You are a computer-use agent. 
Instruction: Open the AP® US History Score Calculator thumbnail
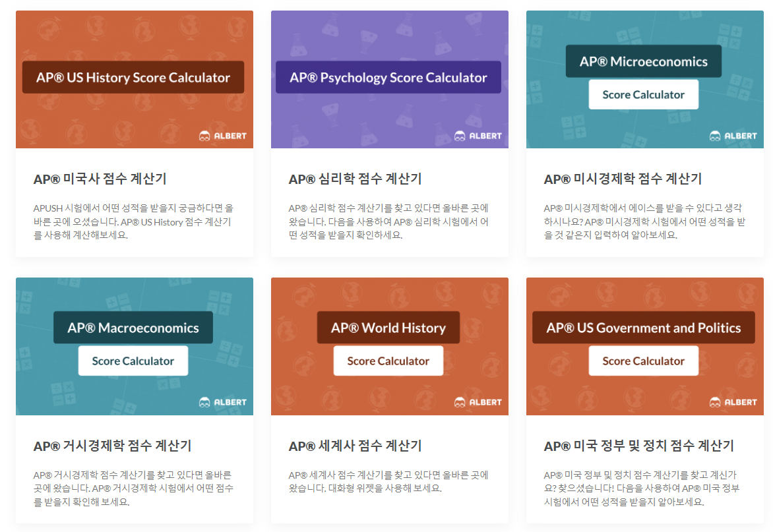(x=135, y=79)
